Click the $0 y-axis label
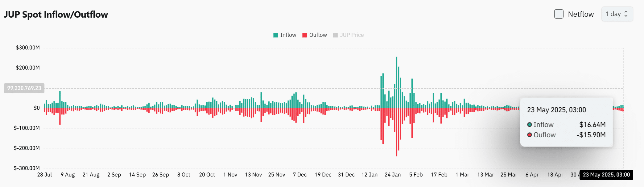 (x=37, y=108)
